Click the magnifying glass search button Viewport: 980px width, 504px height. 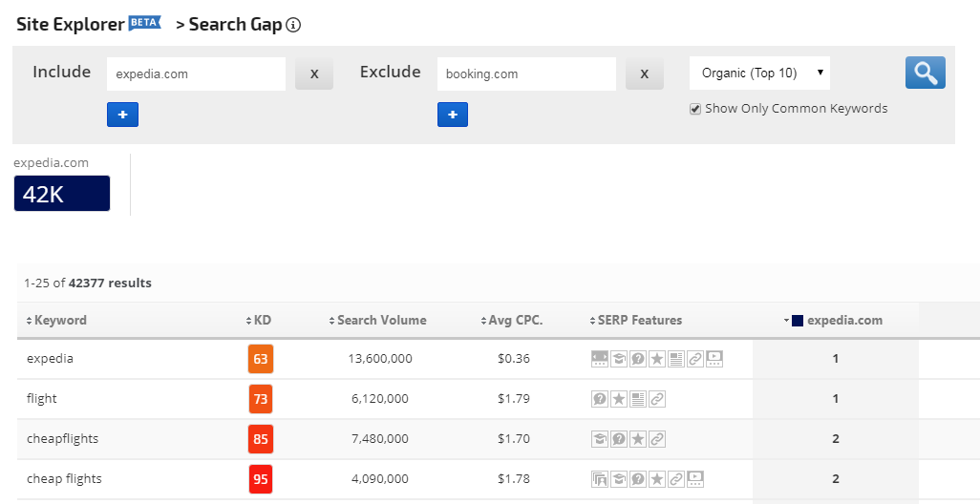[x=925, y=73]
